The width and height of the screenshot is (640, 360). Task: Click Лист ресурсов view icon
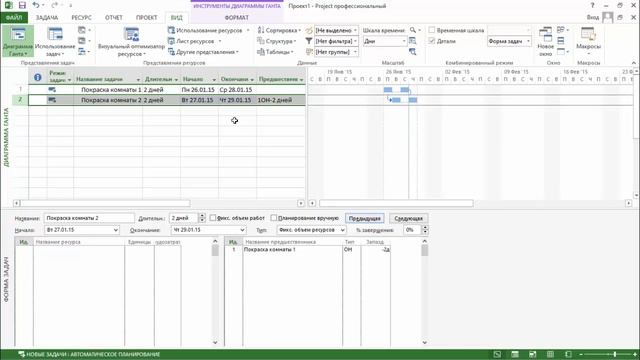click(x=171, y=41)
